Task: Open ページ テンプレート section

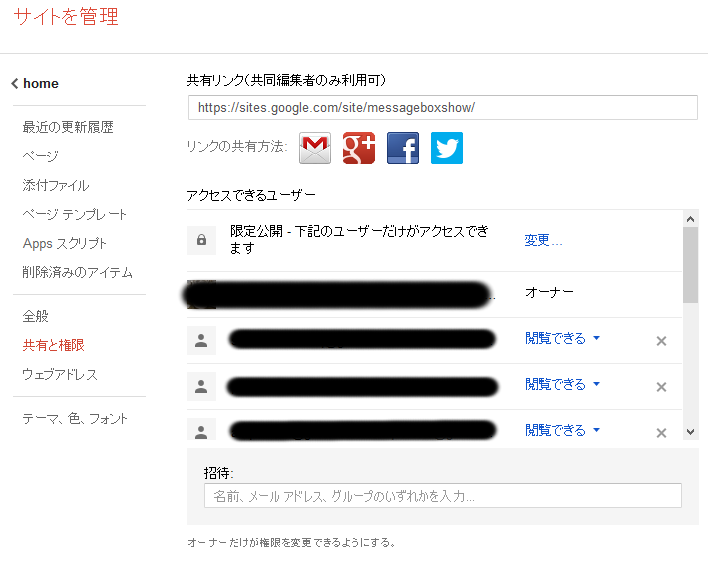Action: click(75, 214)
